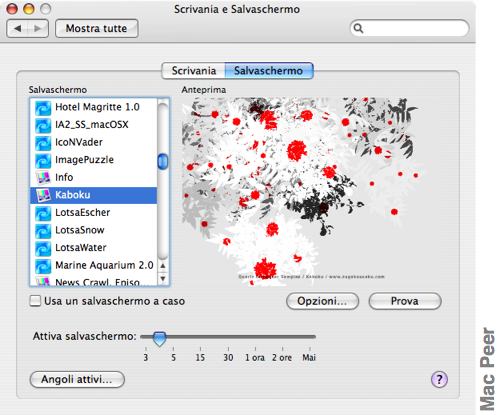499x415 pixels.
Task: Switch to the Scrivania tab
Action: click(193, 71)
